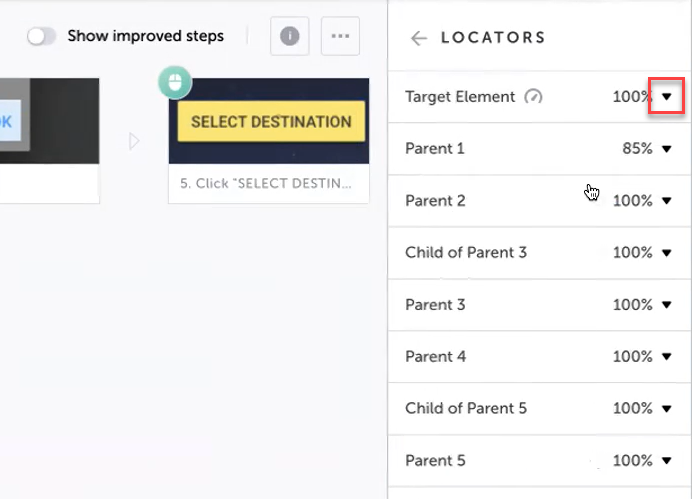Click the Show improved steps label

click(145, 36)
